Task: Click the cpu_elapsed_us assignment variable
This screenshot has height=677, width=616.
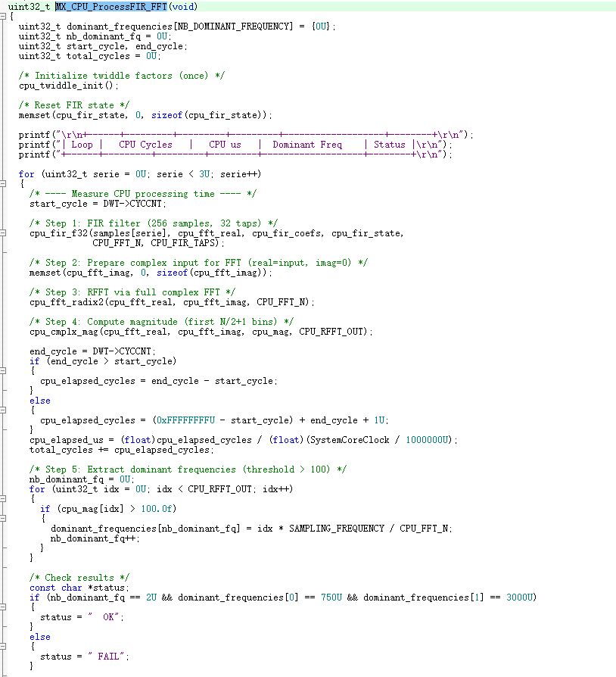Action: [x=67, y=440]
